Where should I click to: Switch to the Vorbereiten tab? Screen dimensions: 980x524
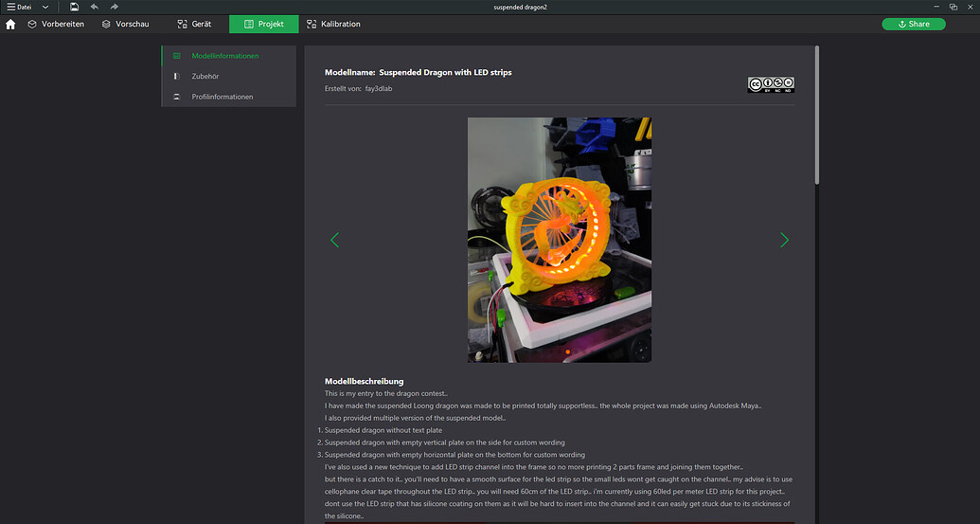[x=56, y=24]
